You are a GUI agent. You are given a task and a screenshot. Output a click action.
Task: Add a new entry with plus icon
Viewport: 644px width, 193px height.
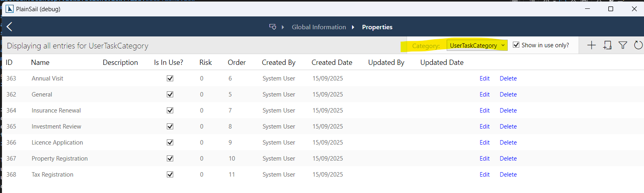tap(591, 45)
